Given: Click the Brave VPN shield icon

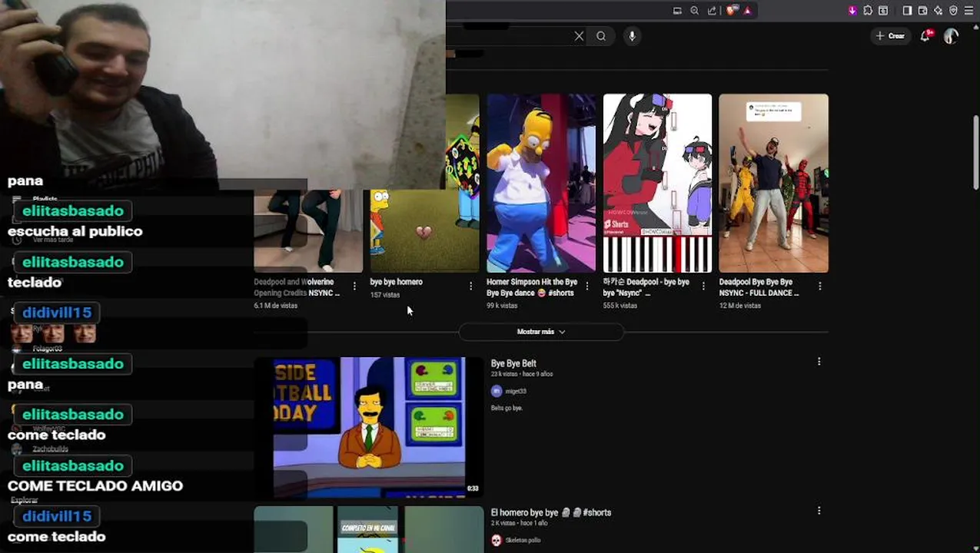Looking at the screenshot, I should pos(954,11).
